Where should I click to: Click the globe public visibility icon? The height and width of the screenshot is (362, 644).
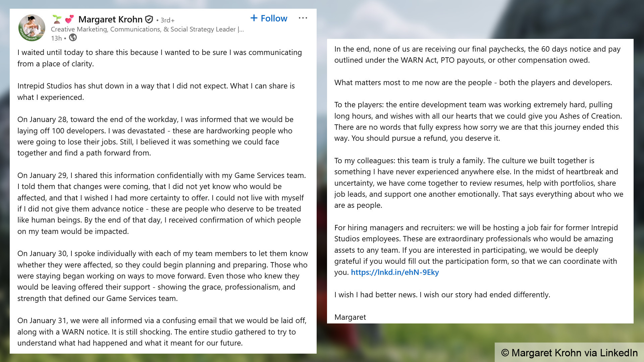[x=73, y=38]
